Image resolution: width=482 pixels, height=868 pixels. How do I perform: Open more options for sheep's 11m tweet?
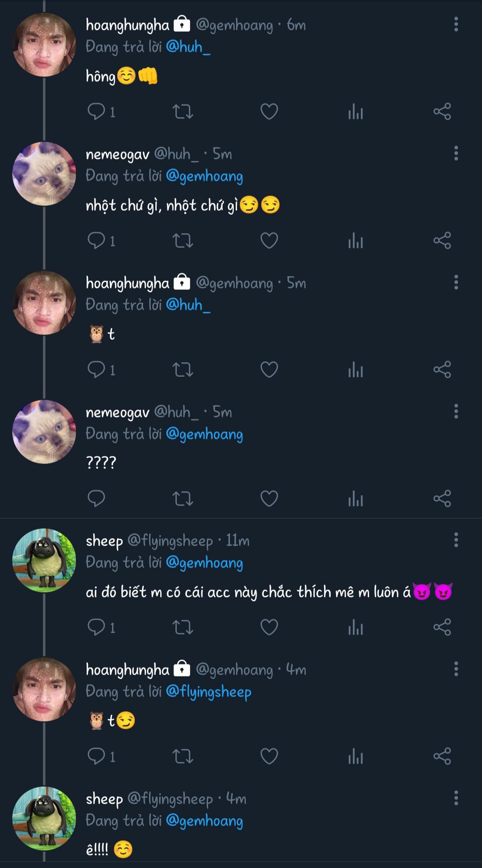click(x=456, y=540)
